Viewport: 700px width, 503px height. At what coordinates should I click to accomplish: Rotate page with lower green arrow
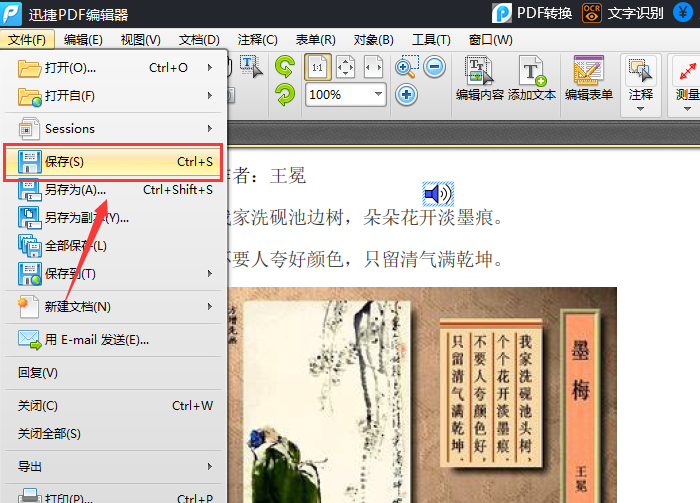pos(285,95)
